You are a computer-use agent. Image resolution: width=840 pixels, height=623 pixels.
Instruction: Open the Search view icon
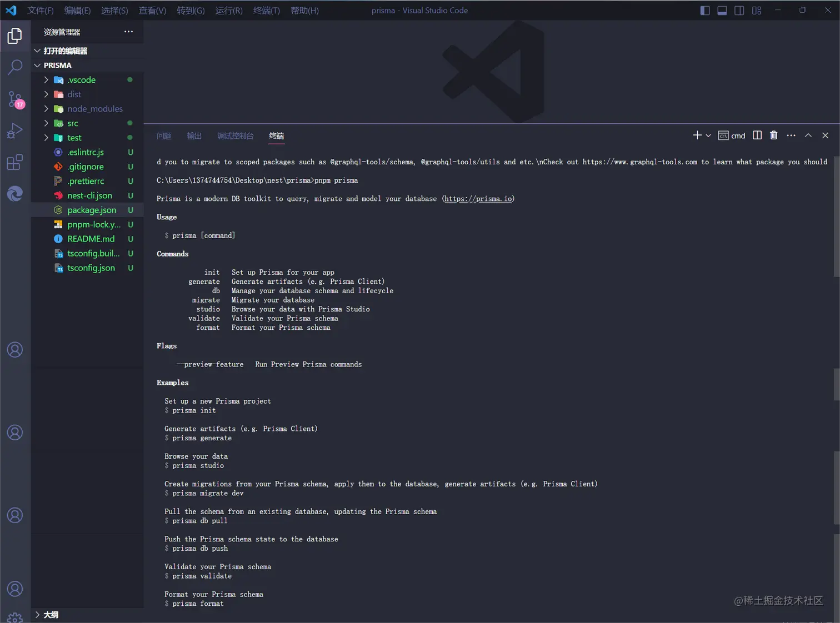15,67
